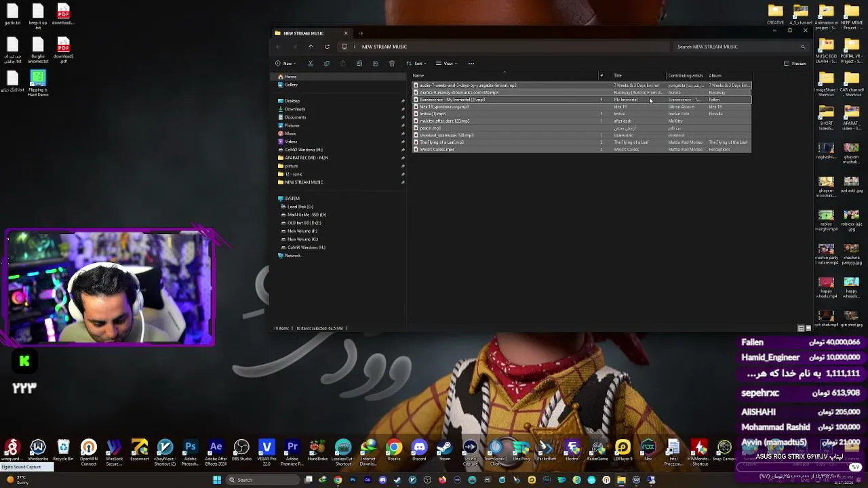This screenshot has height=488, width=868.
Task: Close the NEW STREAM MUSIC tab
Action: pyautogui.click(x=346, y=33)
